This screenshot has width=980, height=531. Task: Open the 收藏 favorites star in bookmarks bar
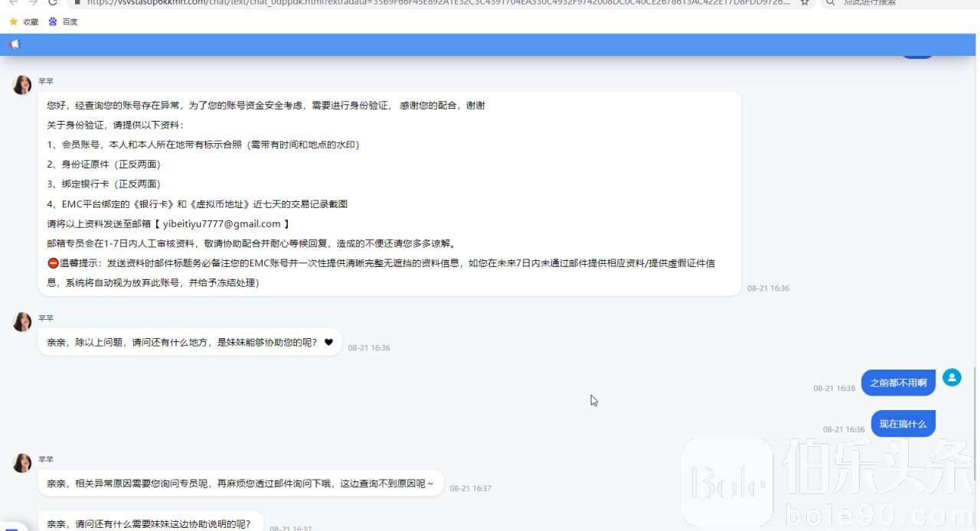tap(13, 21)
